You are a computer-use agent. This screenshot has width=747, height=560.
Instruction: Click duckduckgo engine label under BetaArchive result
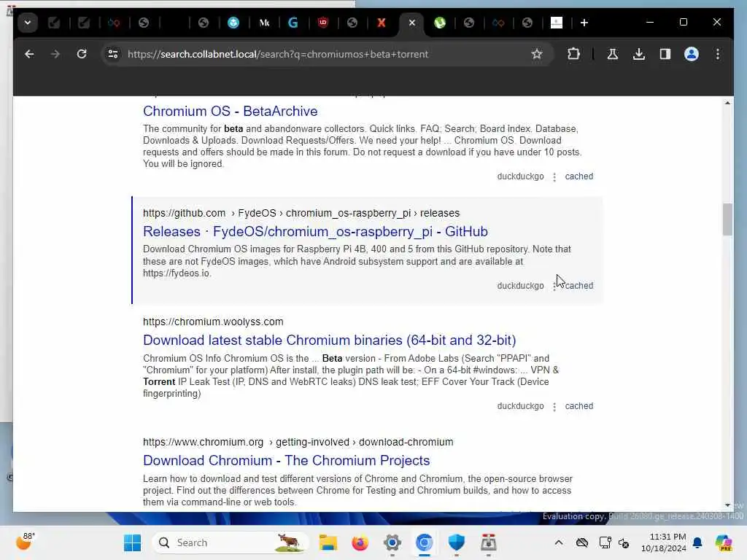[520, 176]
